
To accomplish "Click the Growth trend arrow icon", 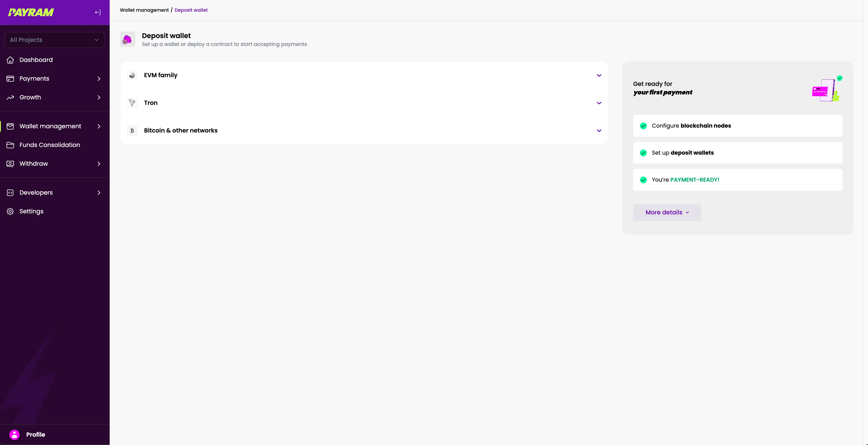I will (x=10, y=97).
